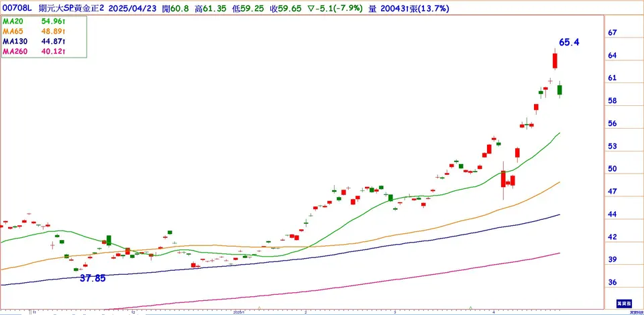Click the month 2 label on time axis
Viewport: 644px width, 315px height.
306,312
